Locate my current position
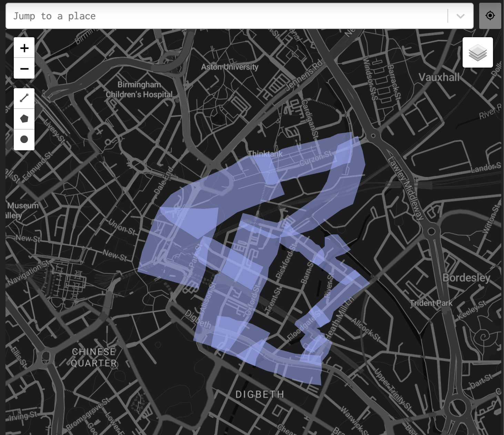 490,16
